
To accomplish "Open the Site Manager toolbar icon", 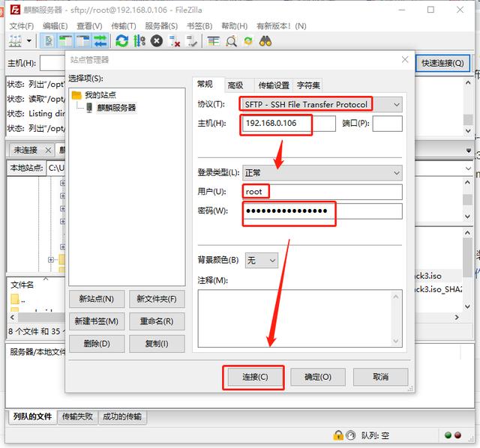I will (x=15, y=40).
